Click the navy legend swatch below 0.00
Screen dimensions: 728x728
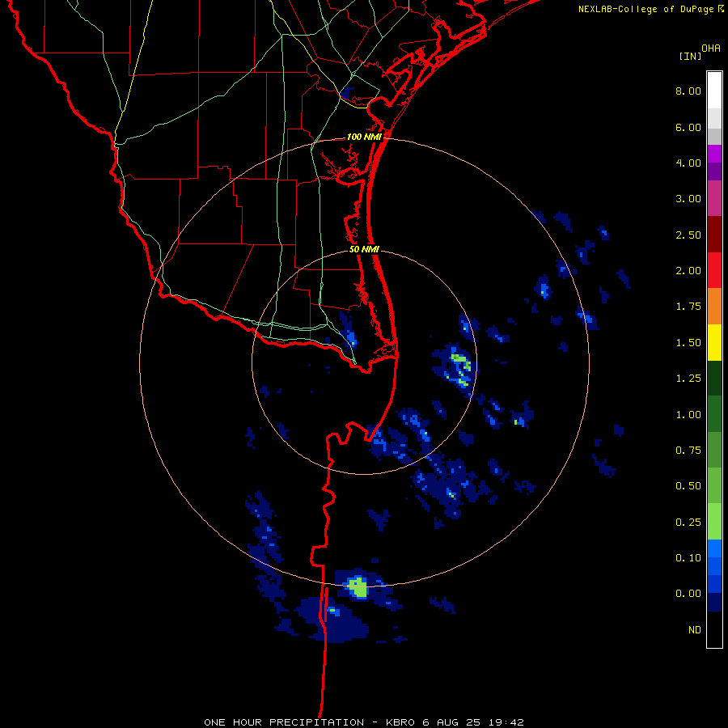click(x=714, y=602)
